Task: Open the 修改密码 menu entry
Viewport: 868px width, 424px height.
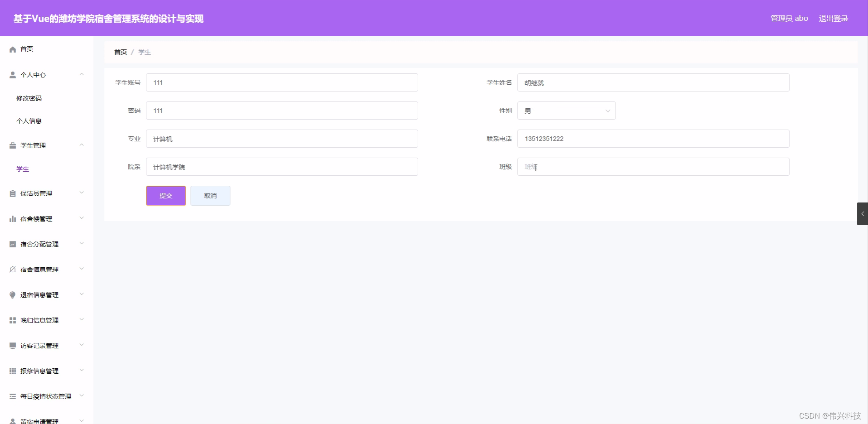Action: click(x=29, y=98)
